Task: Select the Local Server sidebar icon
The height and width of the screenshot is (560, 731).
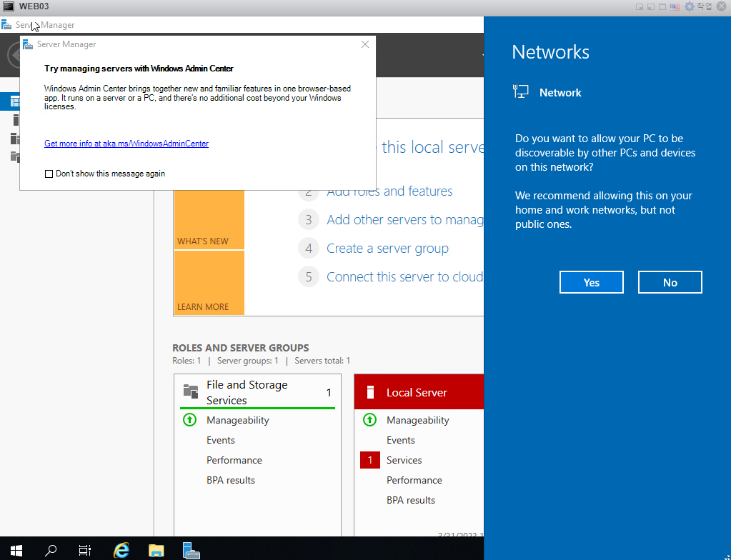Action: coord(16,120)
